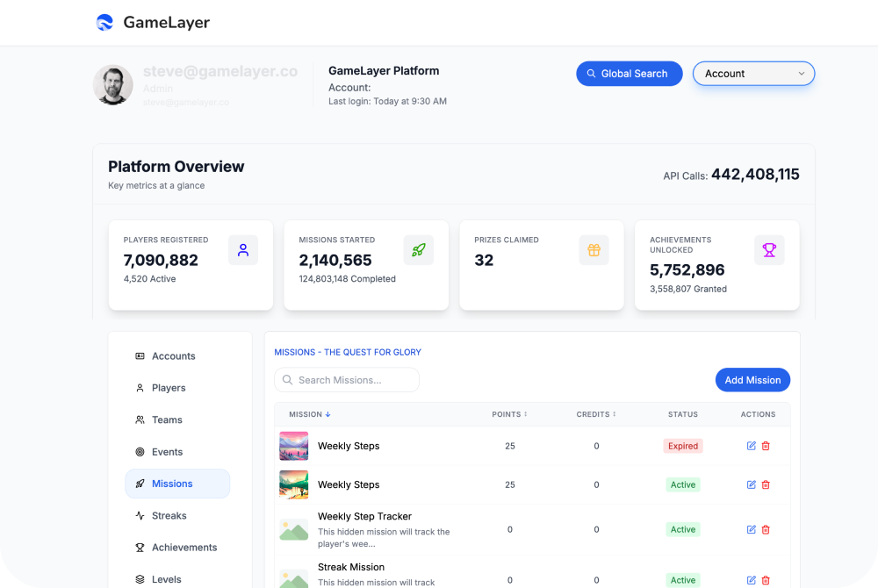Click the Achievements trophy icon
Viewport: 878px width, 588px height.
[x=140, y=547]
